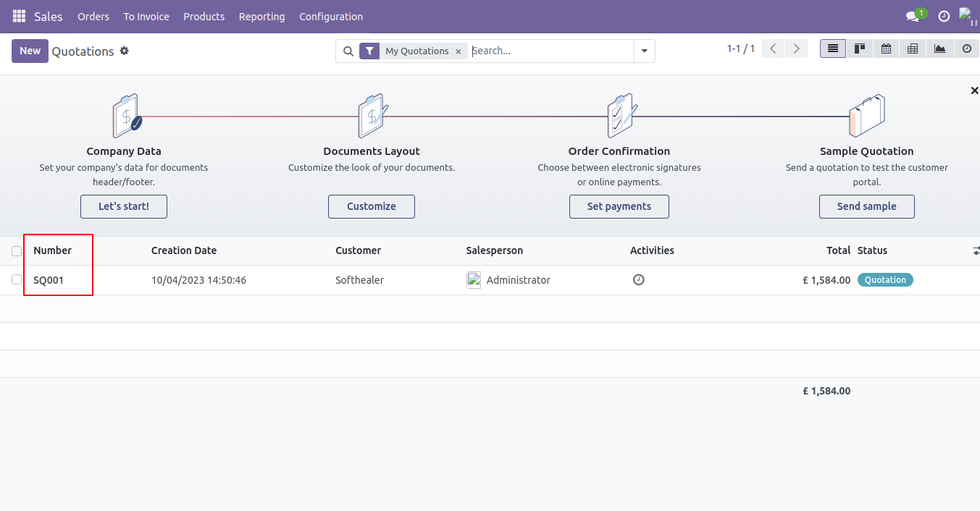Sort by the Status column header
This screenshot has width=980, height=511.
click(x=873, y=250)
